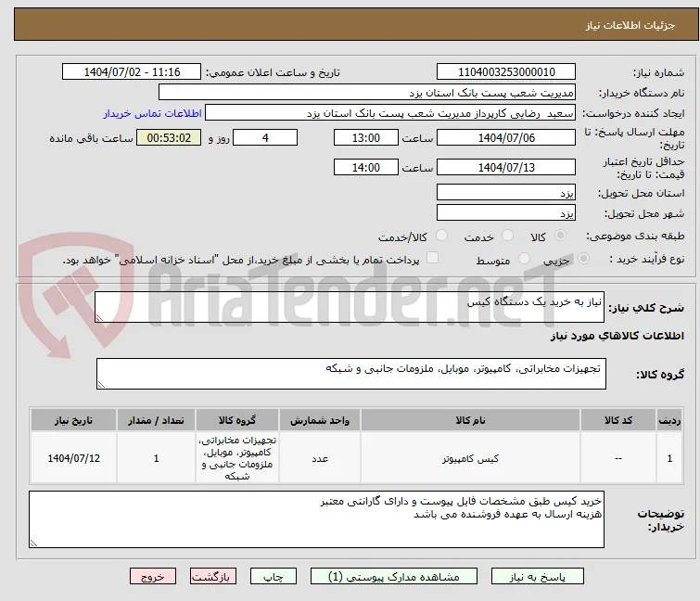Click the استان محل تحویل field

coord(506,192)
